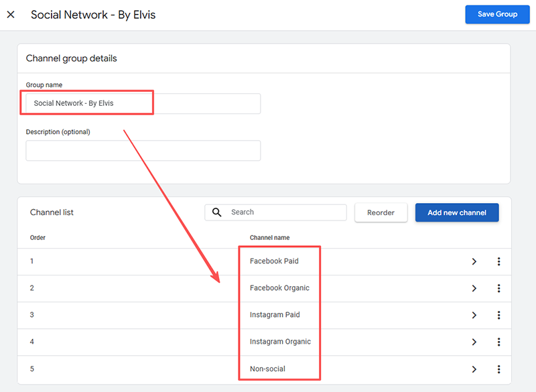
Task: Click Add new channel button
Action: 456,212
